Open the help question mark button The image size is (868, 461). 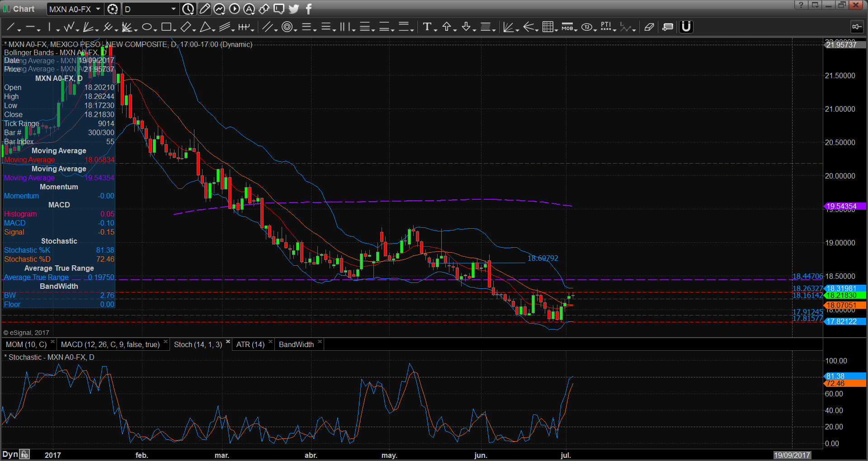[x=801, y=5]
